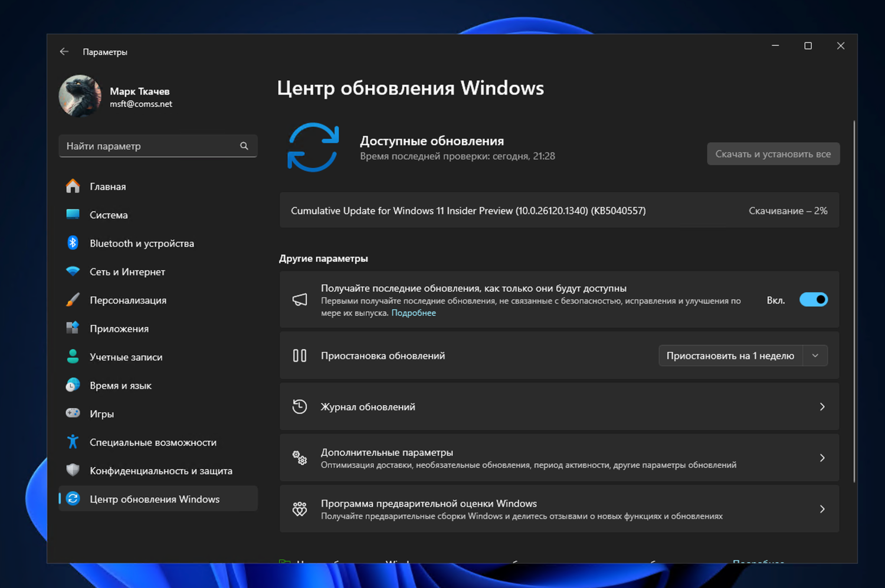The image size is (885, 588).
Task: Click Приостановить на 1 неделю button
Action: pyautogui.click(x=730, y=356)
